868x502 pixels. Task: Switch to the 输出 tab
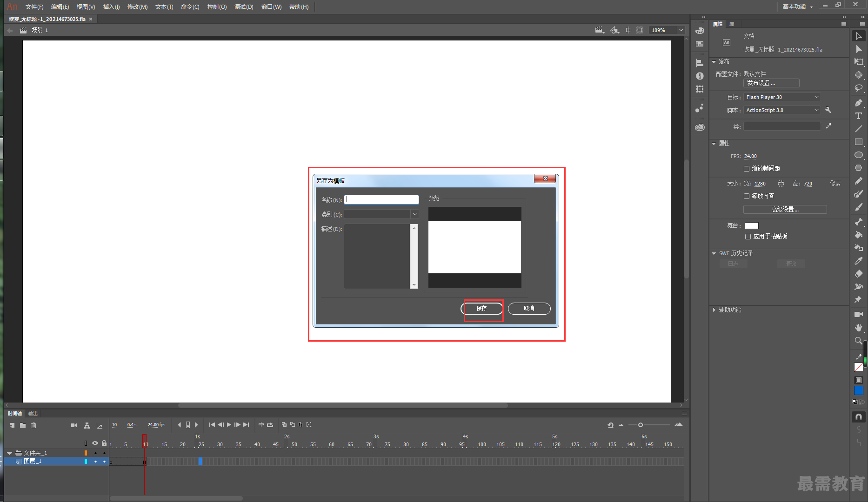point(33,413)
